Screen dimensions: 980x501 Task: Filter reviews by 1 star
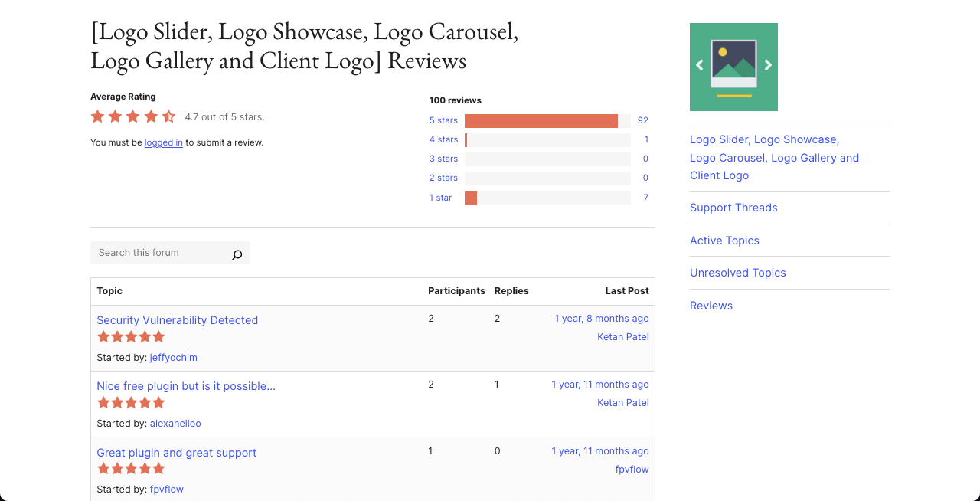coord(440,197)
